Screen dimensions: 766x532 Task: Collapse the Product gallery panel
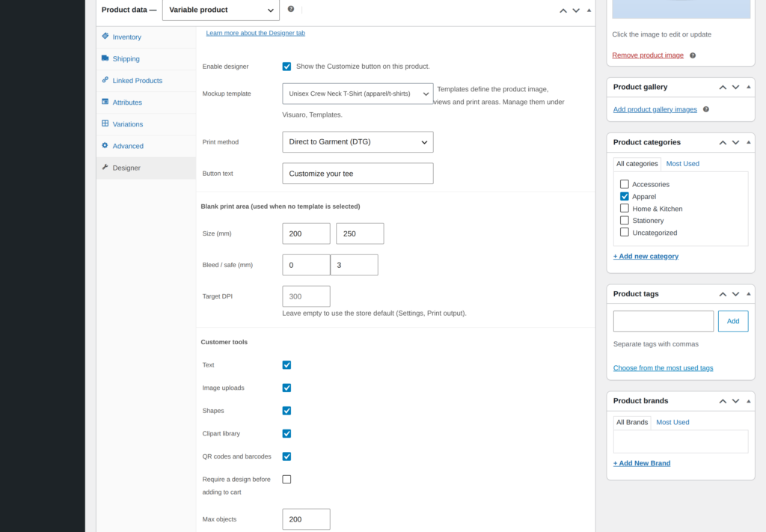pos(748,87)
